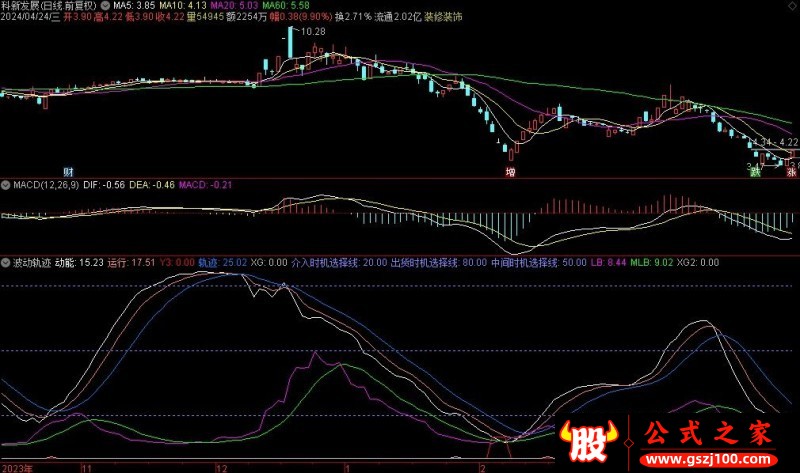Viewport: 800px width, 473px height.
Task: Open the 财 info marker
Action: [68, 171]
